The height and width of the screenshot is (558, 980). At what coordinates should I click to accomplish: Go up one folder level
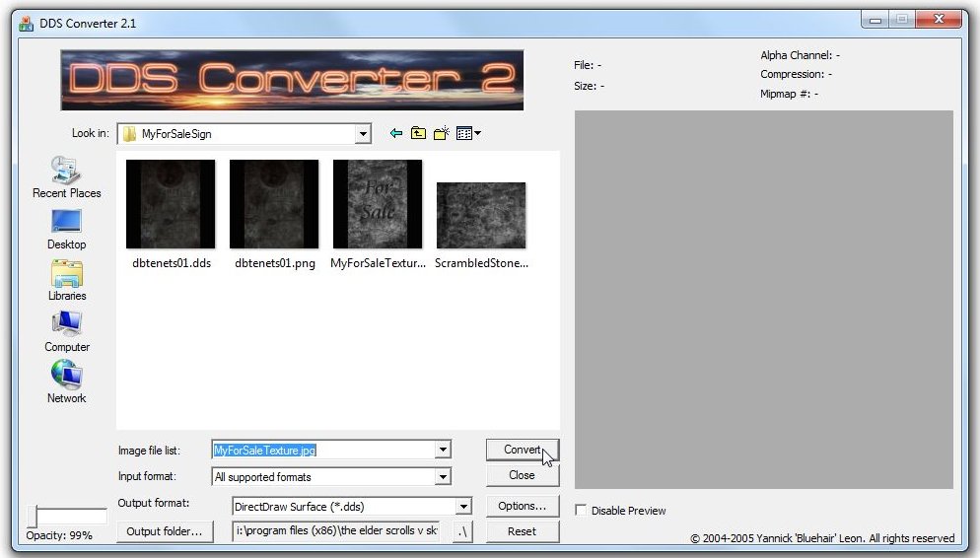(418, 133)
